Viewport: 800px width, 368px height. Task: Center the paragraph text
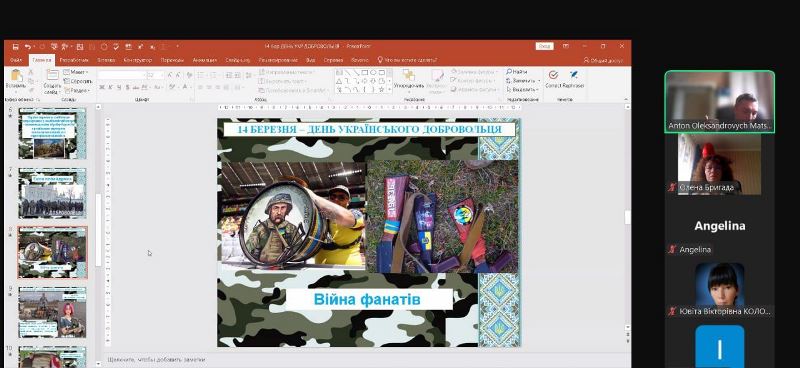tap(209, 87)
